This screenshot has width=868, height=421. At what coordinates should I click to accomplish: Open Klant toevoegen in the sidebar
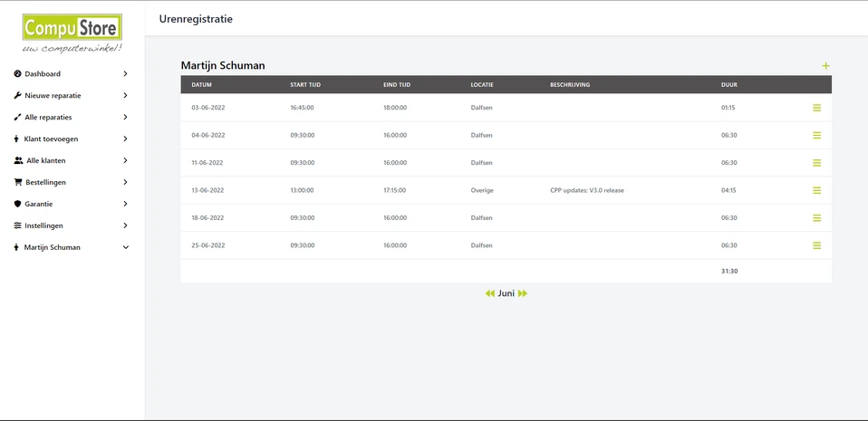(x=51, y=139)
